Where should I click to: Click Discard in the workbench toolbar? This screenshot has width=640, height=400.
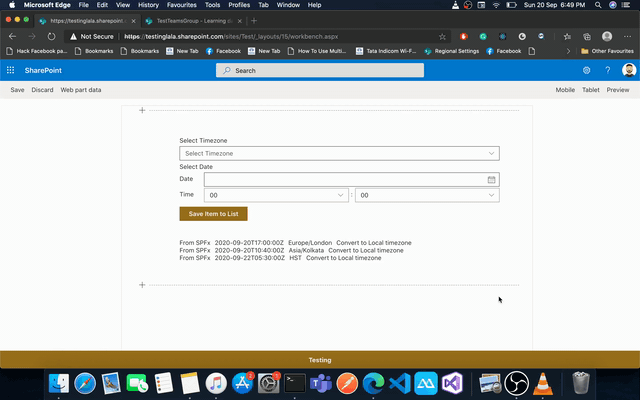point(42,90)
